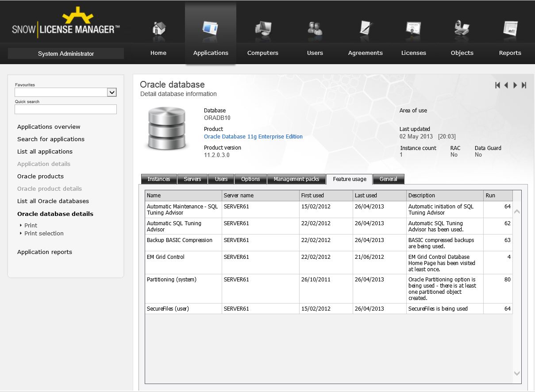Click the BASIC compressed backups description cell
This screenshot has width=535, height=392.
445,243
